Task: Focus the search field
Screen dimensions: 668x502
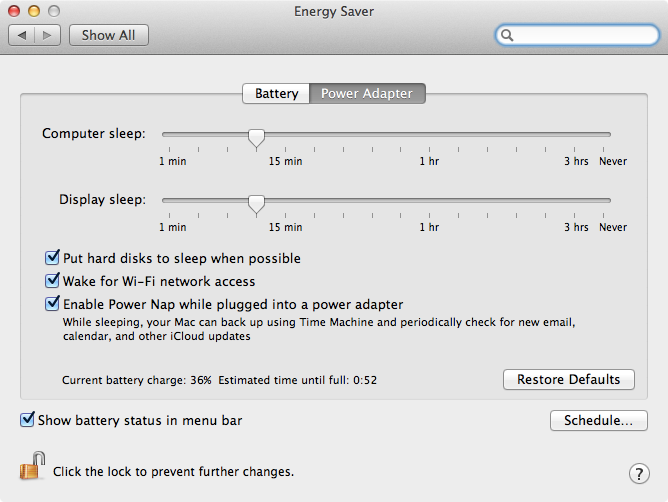Action: click(x=577, y=35)
